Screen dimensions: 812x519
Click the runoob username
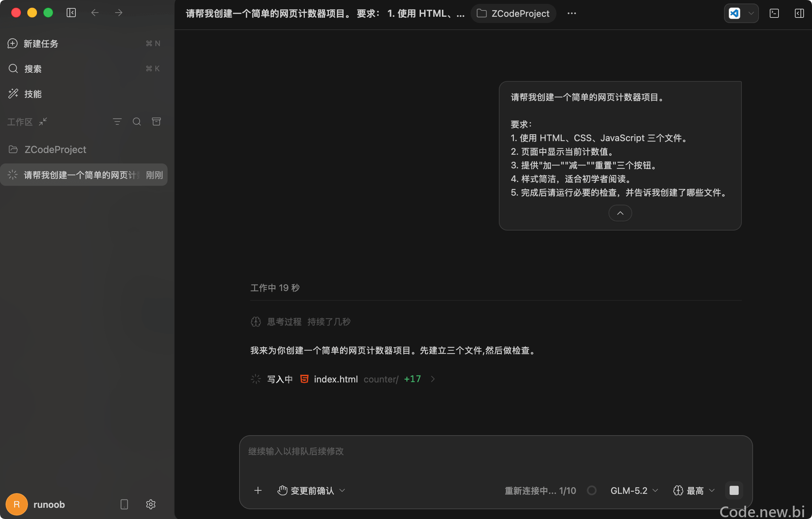[x=49, y=504]
